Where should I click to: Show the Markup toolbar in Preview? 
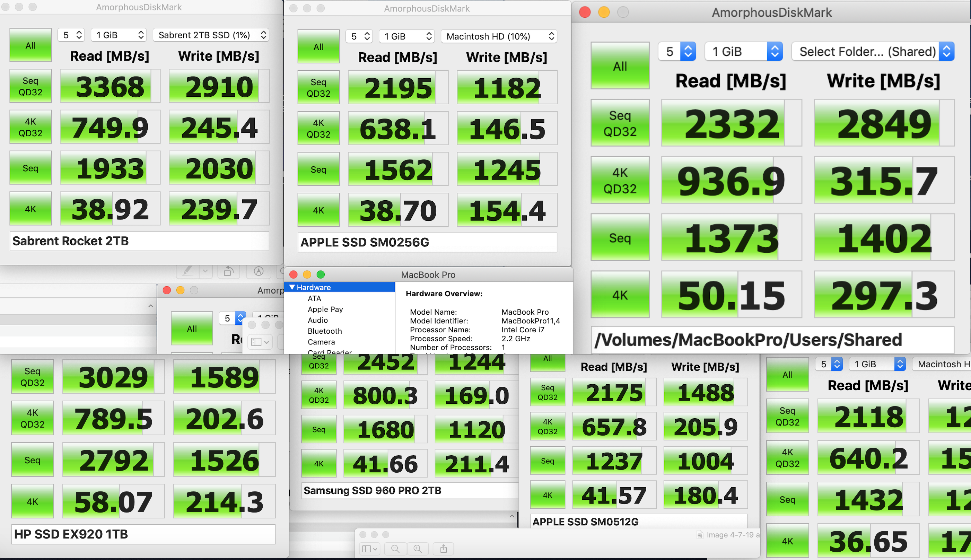tap(259, 272)
